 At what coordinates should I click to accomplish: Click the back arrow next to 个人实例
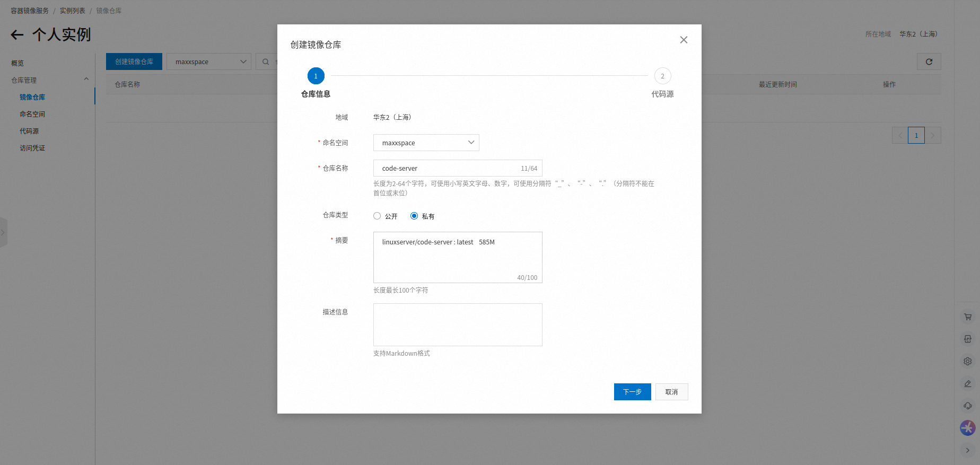tap(17, 35)
